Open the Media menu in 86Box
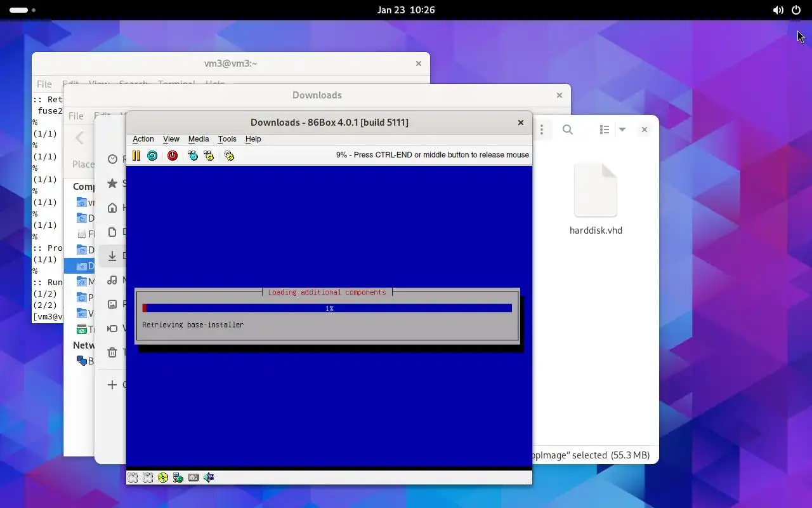Screen dimensions: 812x508 click(x=199, y=139)
